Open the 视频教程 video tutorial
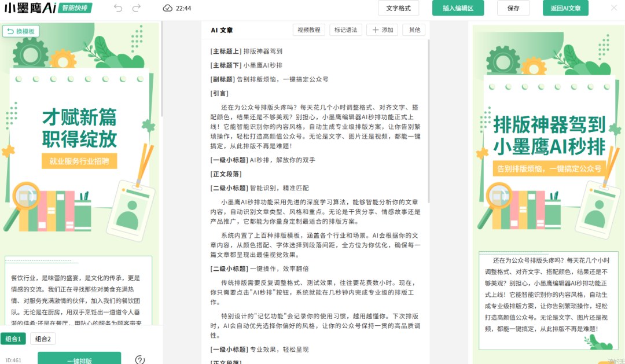 309,30
